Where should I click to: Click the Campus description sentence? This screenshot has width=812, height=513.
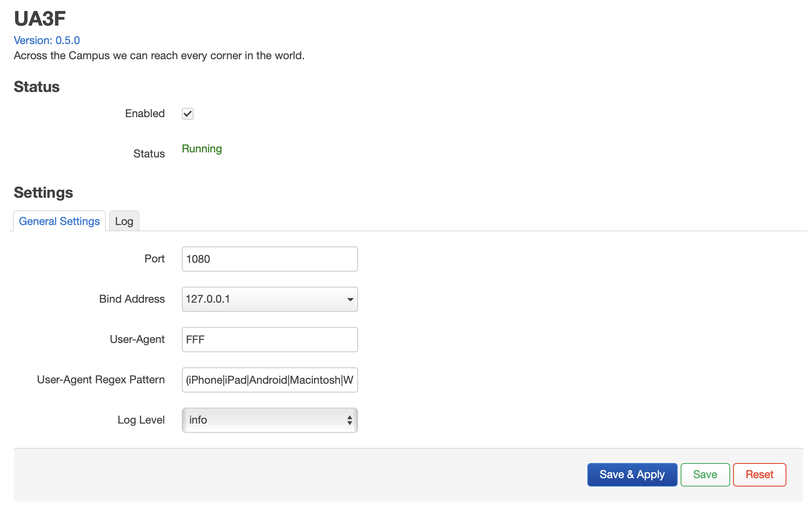pos(159,56)
